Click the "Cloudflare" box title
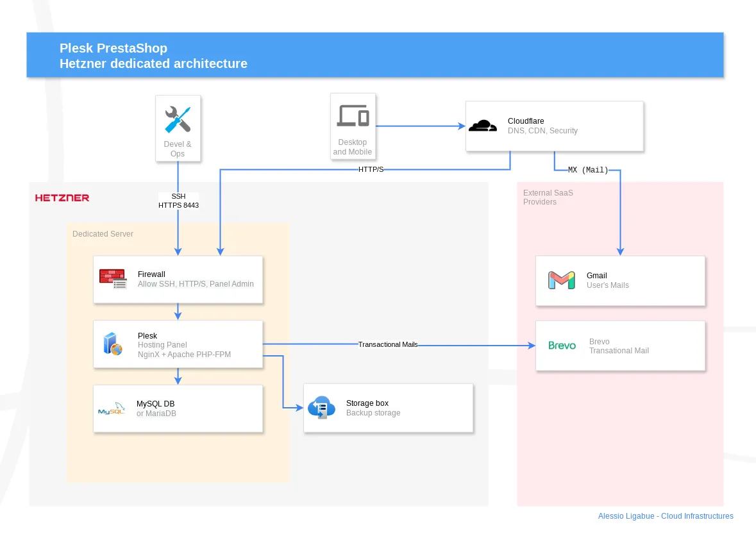Viewport: 756px width, 545px height. pos(526,121)
